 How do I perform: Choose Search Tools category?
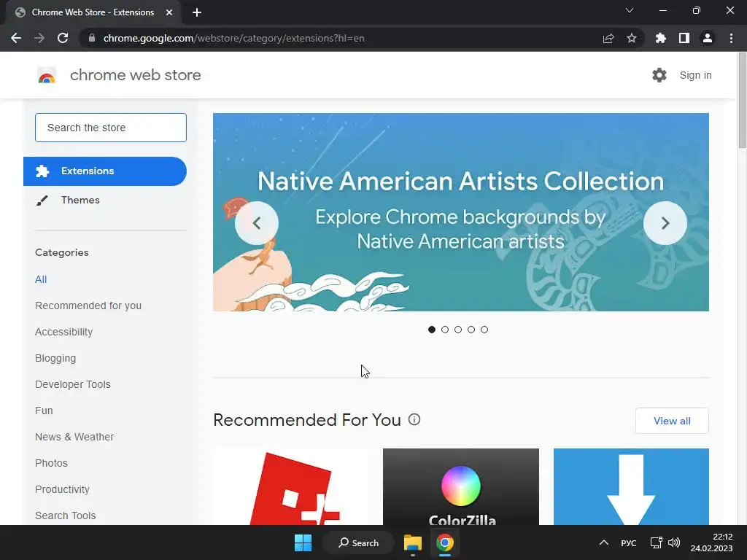click(65, 516)
